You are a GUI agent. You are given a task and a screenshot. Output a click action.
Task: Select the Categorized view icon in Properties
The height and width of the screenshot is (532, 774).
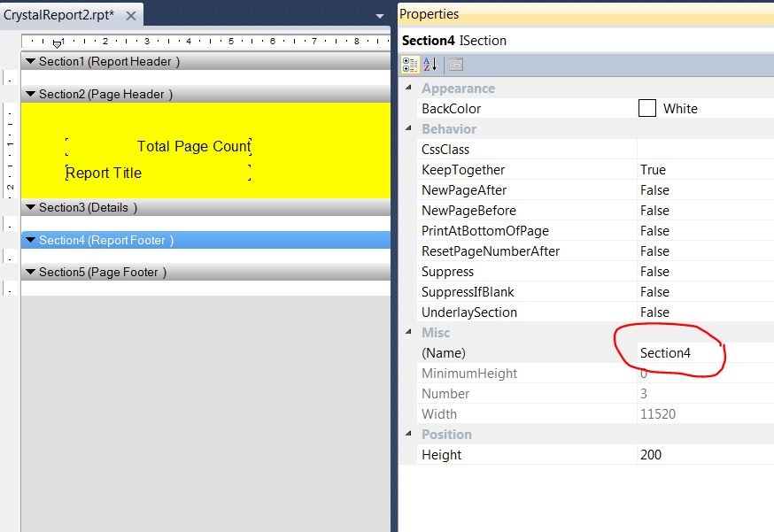click(410, 65)
